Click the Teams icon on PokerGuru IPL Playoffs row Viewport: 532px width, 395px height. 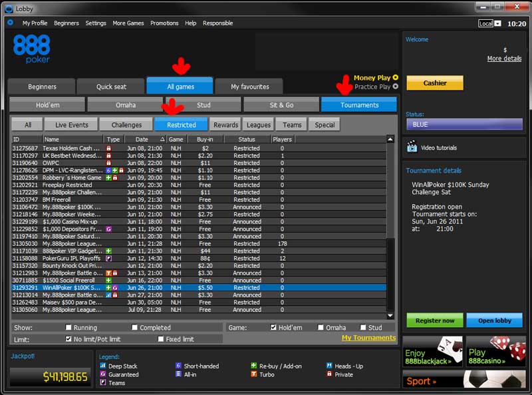tap(108, 258)
